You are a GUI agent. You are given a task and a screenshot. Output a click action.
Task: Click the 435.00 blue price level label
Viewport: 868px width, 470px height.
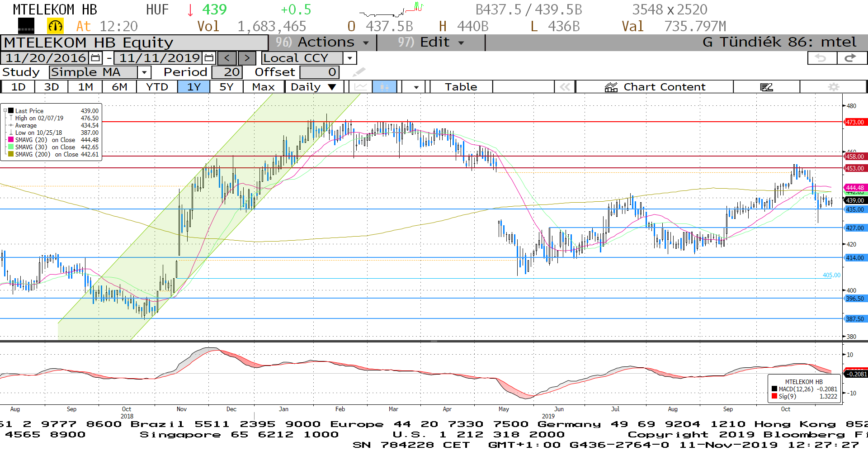855,209
